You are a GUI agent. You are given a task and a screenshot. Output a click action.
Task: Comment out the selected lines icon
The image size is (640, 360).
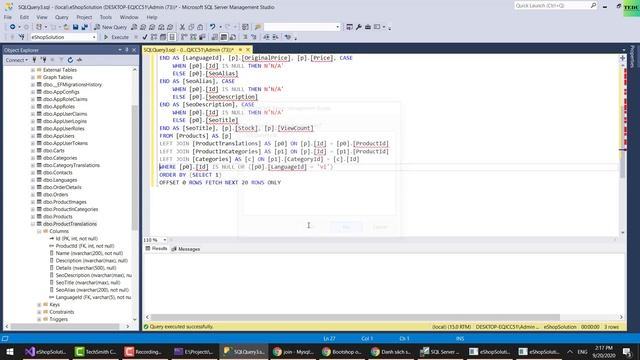pyautogui.click(x=245, y=37)
